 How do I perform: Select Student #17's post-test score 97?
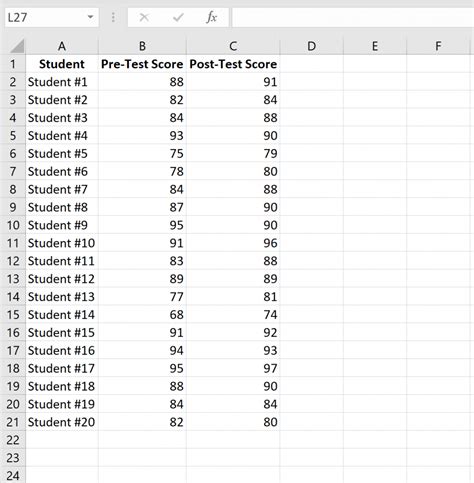pyautogui.click(x=233, y=368)
